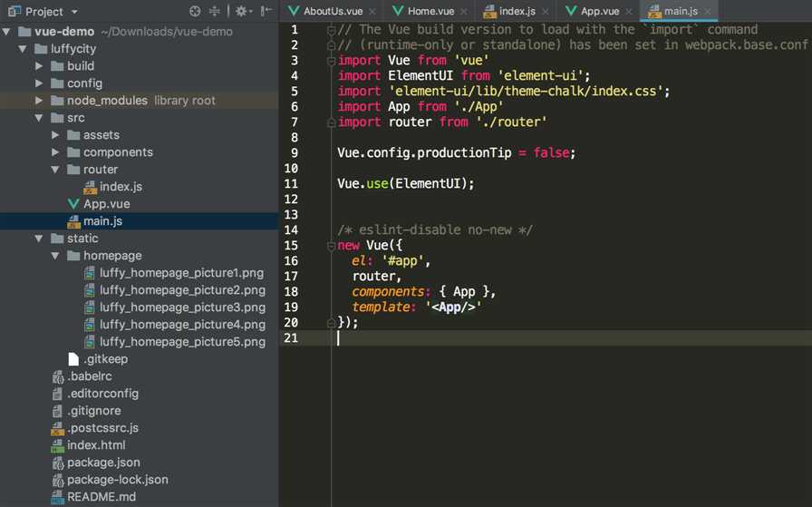Click the index.html file icon
Screen dimensions: 812x507
click(57, 445)
